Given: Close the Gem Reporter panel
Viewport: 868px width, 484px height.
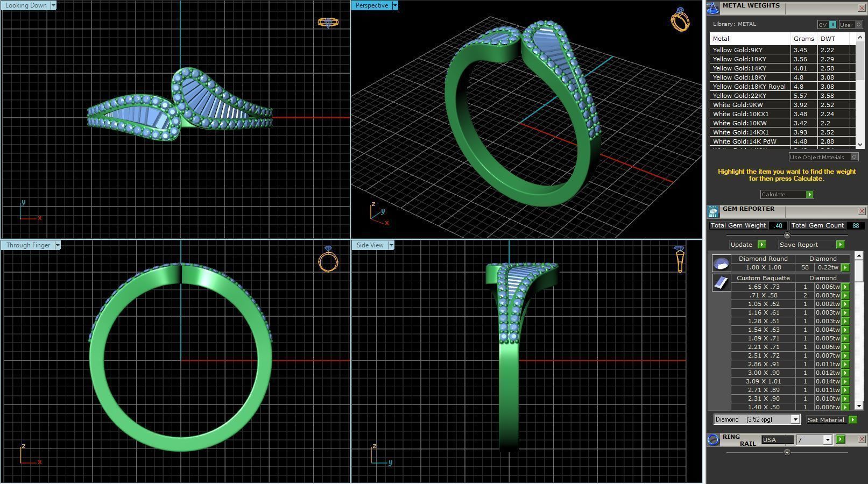Looking at the screenshot, I should [x=862, y=211].
